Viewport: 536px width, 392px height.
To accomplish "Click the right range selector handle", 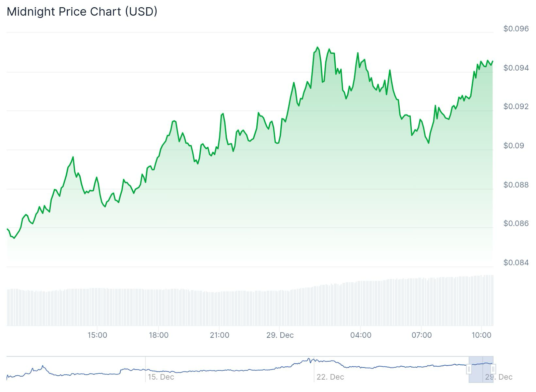I will coord(493,369).
